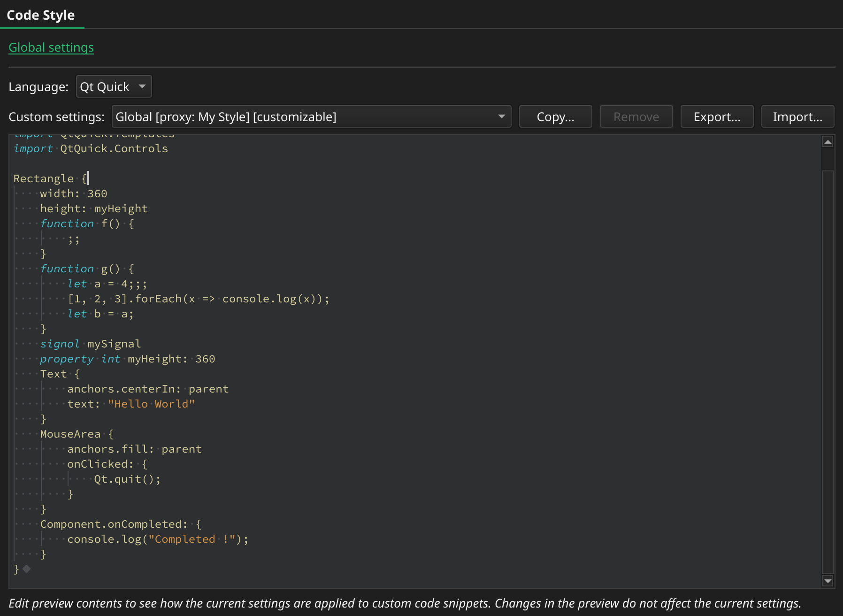Click the diamond end-of-document marker in the preview

click(x=27, y=569)
